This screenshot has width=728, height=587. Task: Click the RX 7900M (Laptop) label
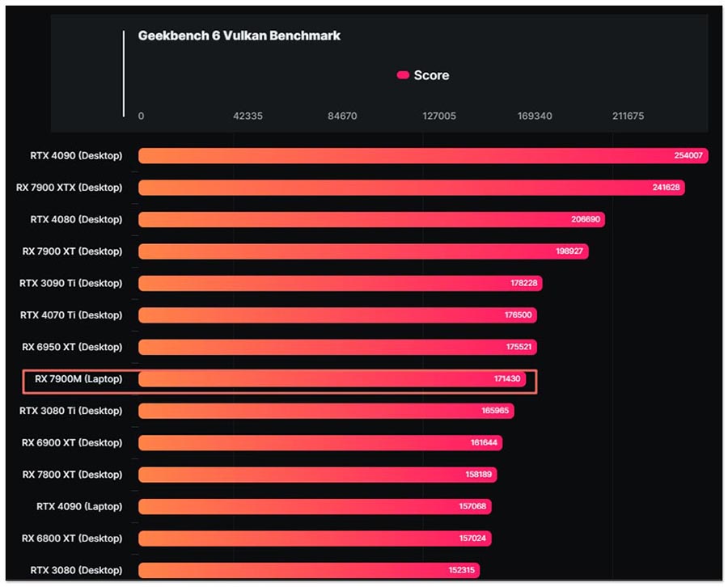(79, 379)
